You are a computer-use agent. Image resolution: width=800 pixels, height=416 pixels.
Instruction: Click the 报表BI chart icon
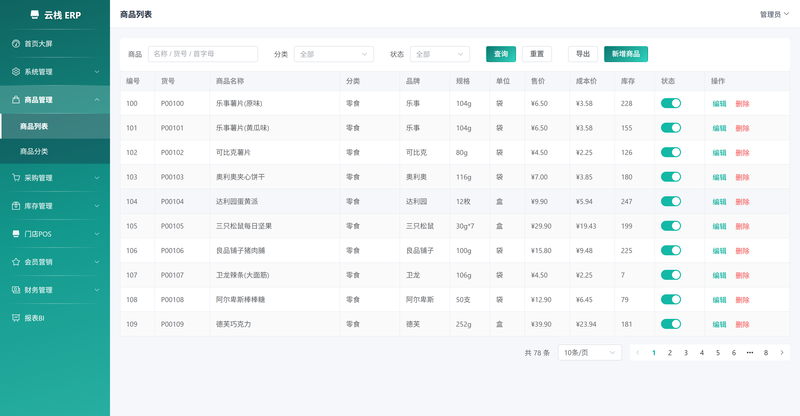[16, 318]
